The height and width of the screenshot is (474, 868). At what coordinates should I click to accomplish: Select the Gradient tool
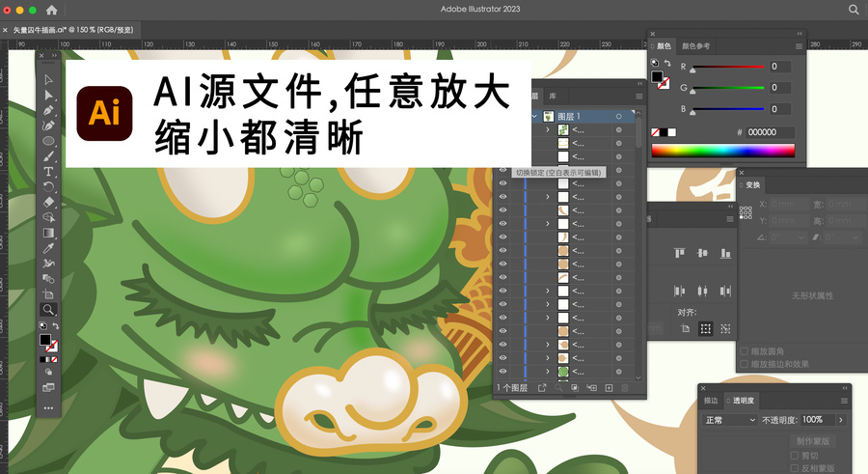coord(49,233)
